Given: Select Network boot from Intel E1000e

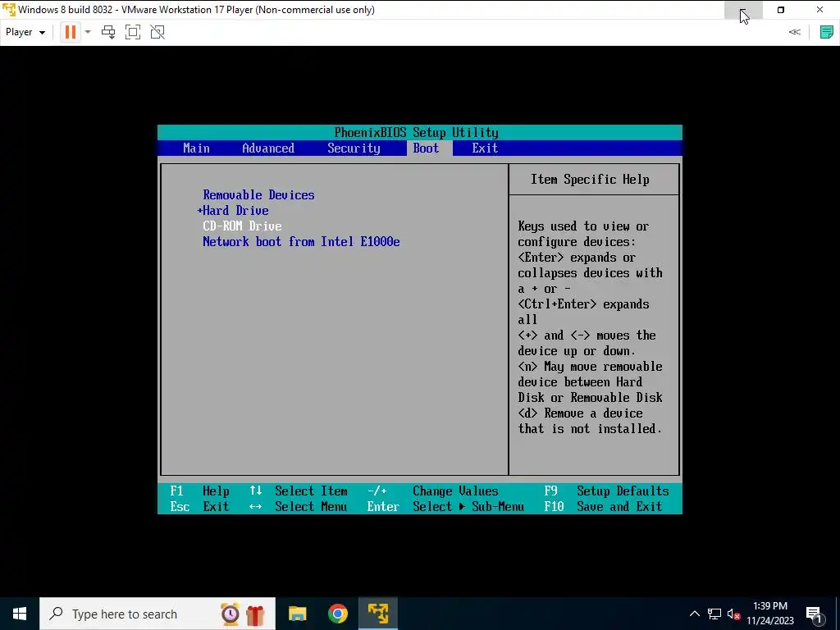Looking at the screenshot, I should [301, 242].
